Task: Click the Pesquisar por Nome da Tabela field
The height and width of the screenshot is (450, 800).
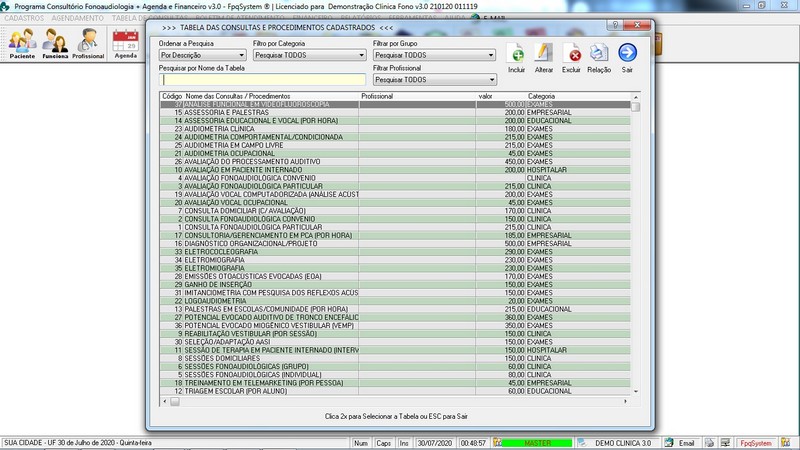Action: click(x=262, y=80)
